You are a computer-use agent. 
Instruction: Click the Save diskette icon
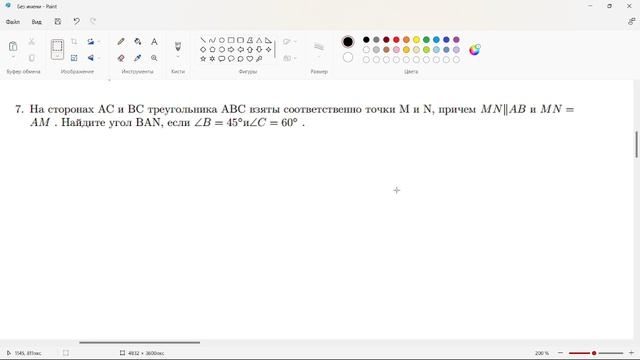(x=58, y=22)
